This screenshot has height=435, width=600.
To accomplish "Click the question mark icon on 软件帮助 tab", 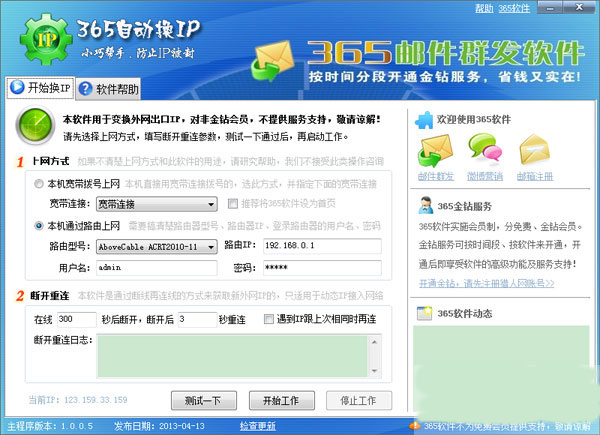I will tap(85, 89).
